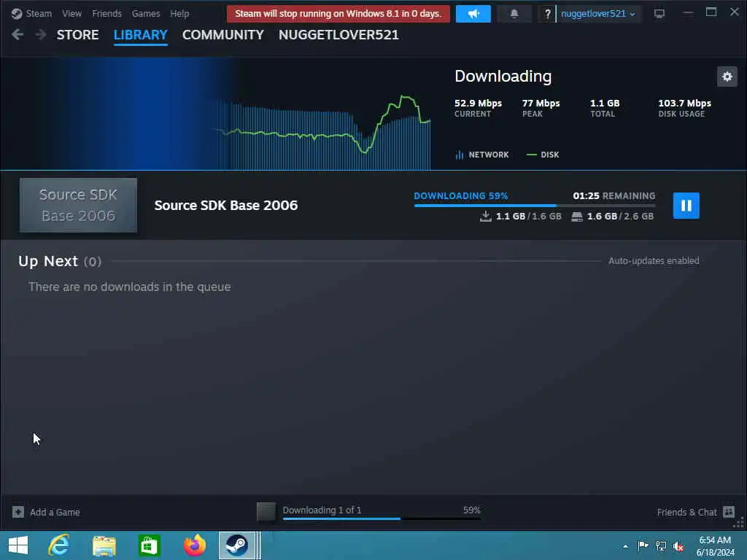
Task: Click the network tray icon
Action: click(661, 545)
